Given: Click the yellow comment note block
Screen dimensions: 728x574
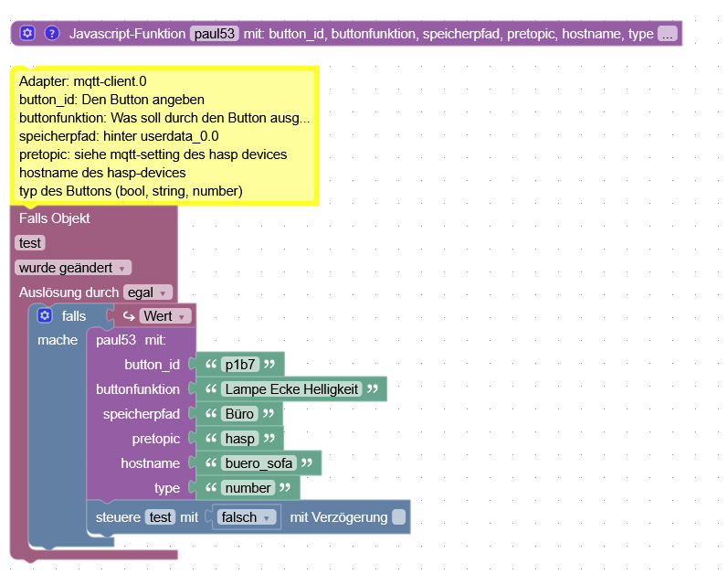Looking at the screenshot, I should (164, 135).
